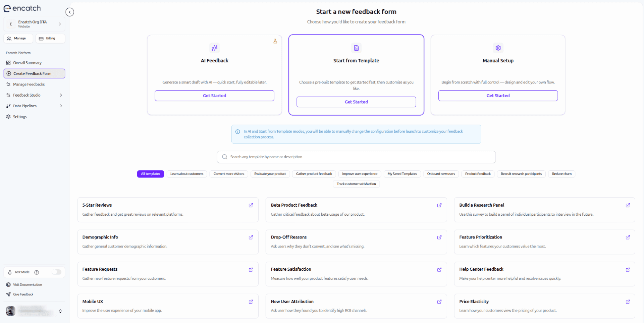Click the Manual Setup gear icon

pos(498,48)
